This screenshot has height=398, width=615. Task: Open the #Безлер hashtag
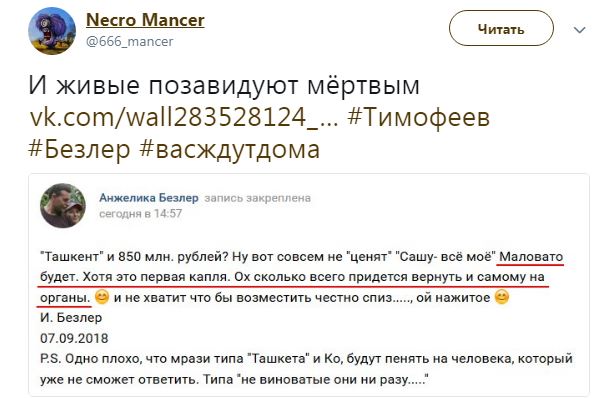pyautogui.click(x=79, y=149)
